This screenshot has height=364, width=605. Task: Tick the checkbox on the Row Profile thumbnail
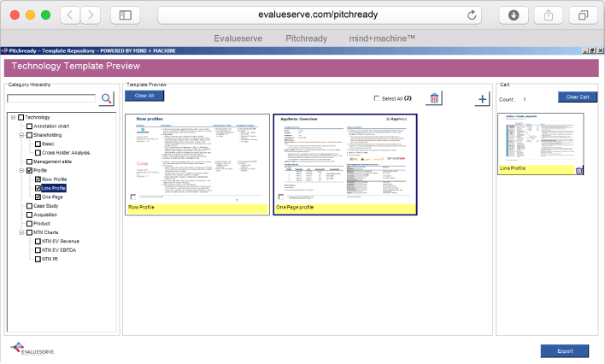point(133,197)
